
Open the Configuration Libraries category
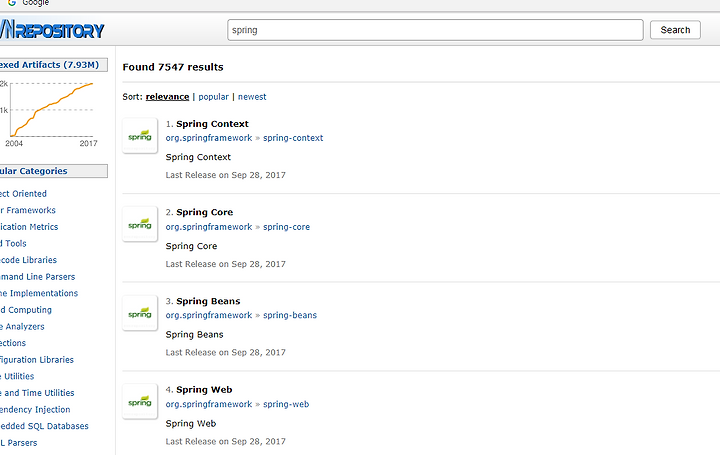point(37,360)
